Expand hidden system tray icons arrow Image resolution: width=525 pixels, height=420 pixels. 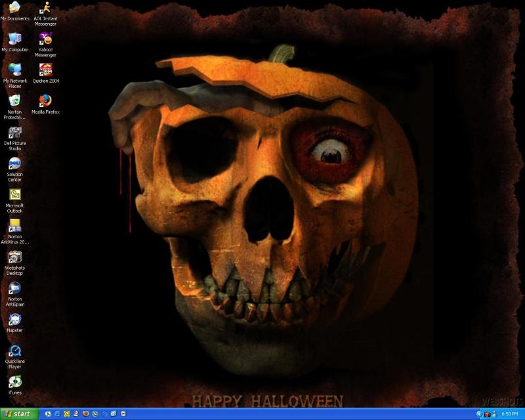[478, 414]
